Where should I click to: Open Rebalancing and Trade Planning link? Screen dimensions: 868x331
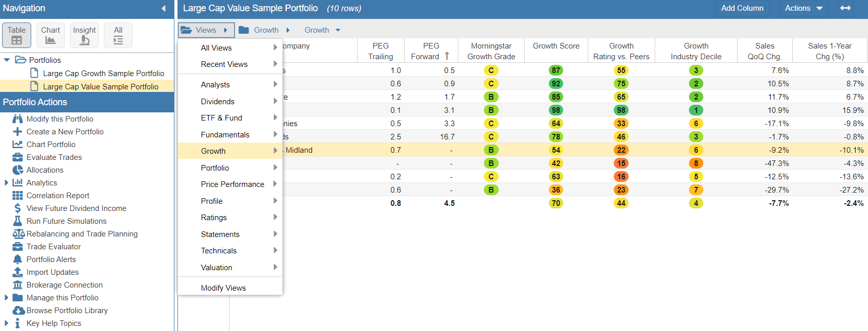(82, 234)
